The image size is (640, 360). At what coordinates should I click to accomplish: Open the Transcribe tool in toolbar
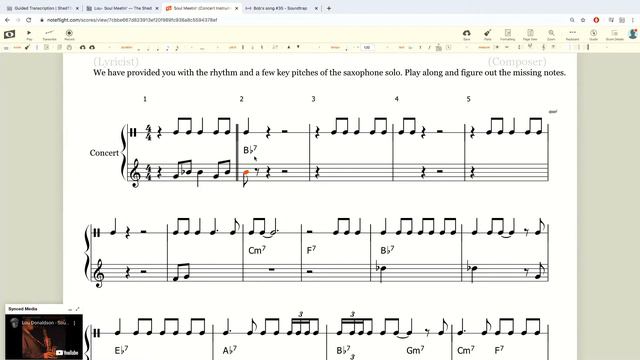click(x=49, y=35)
